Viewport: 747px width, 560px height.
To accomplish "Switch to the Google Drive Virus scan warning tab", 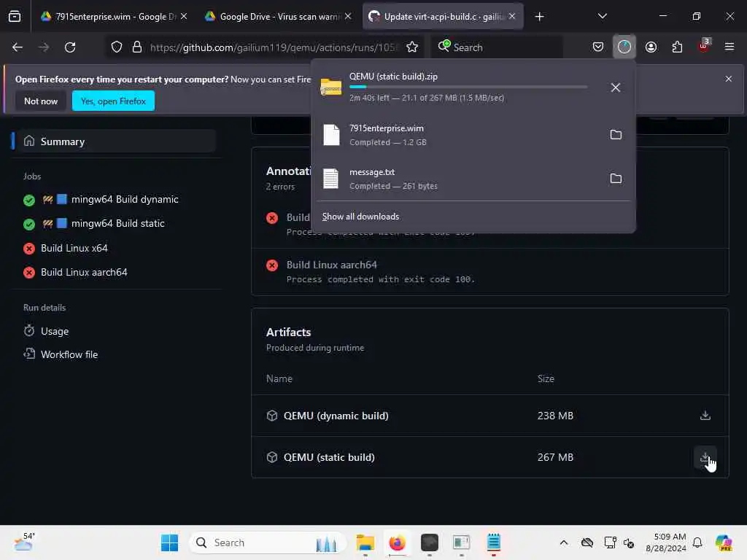I will click(x=279, y=17).
